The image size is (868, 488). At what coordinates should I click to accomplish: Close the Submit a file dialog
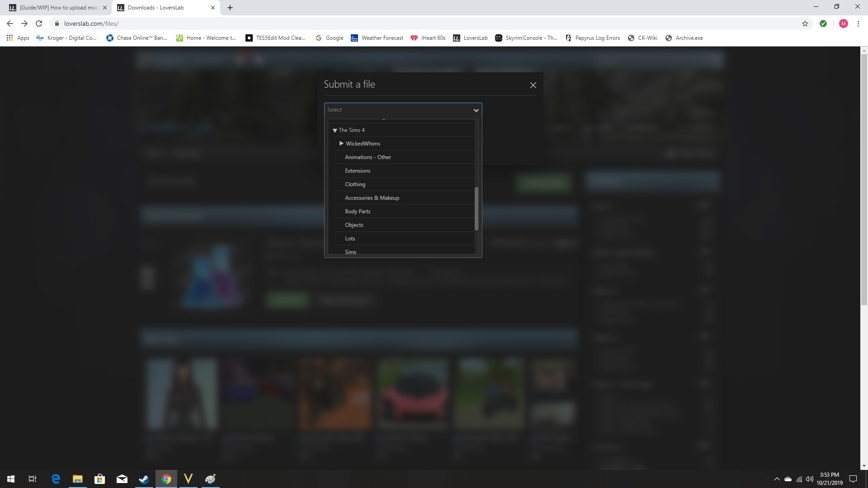(533, 85)
